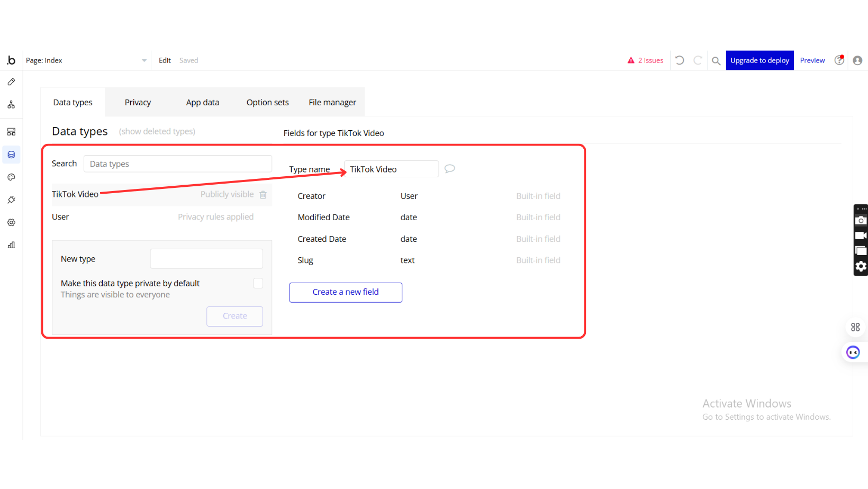
Task: Click the comment bubble next to Type name
Action: pos(450,169)
